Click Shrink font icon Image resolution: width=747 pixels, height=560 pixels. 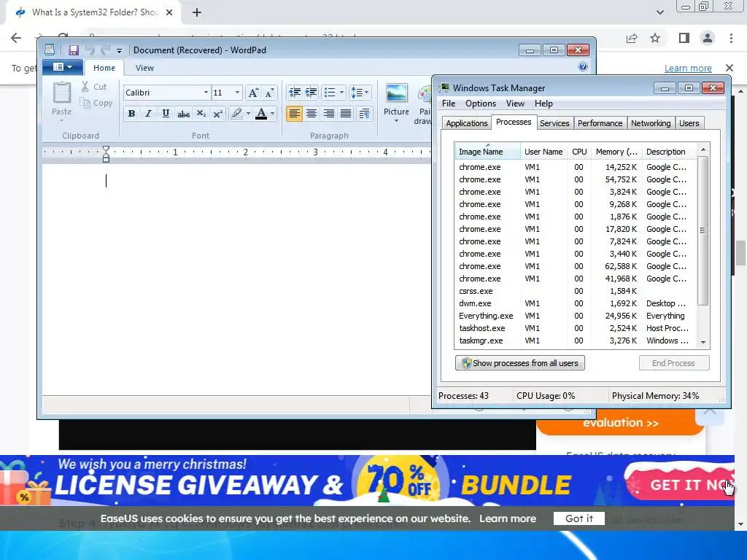click(x=269, y=93)
